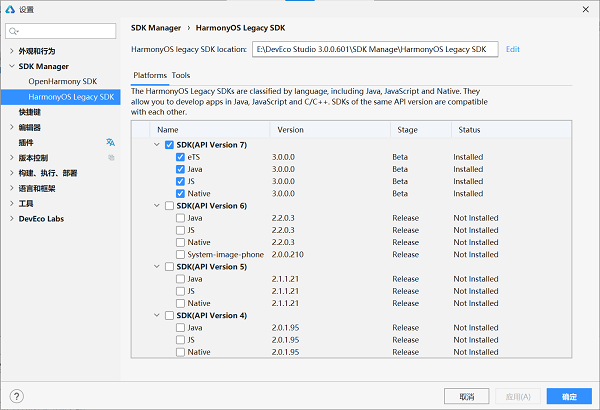The height and width of the screenshot is (410, 600).
Task: Select OpenHarmony SDK in the sidebar
Action: [62, 81]
